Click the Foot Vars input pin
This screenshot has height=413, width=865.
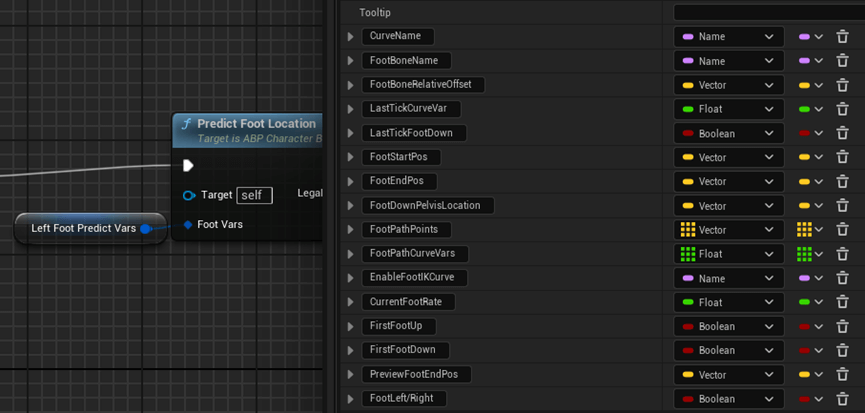click(188, 225)
